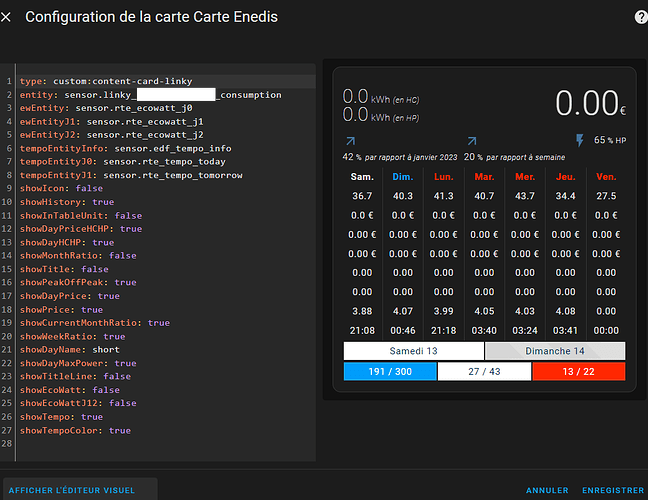
Task: Click the large 0.00 € total price
Action: [x=591, y=103]
